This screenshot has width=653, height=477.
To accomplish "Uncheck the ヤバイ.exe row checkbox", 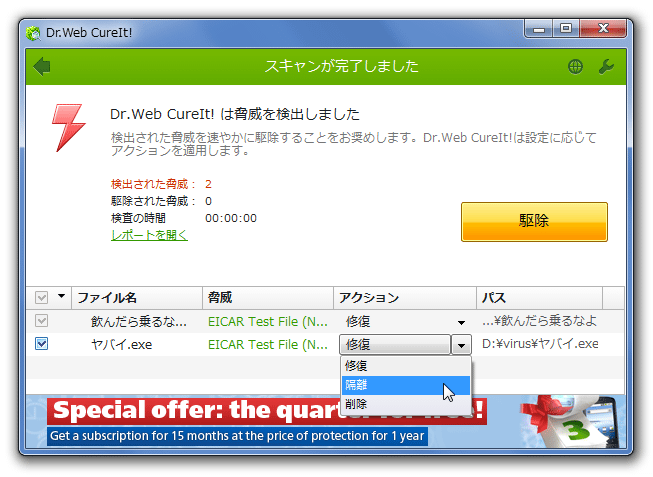I will (x=41, y=344).
